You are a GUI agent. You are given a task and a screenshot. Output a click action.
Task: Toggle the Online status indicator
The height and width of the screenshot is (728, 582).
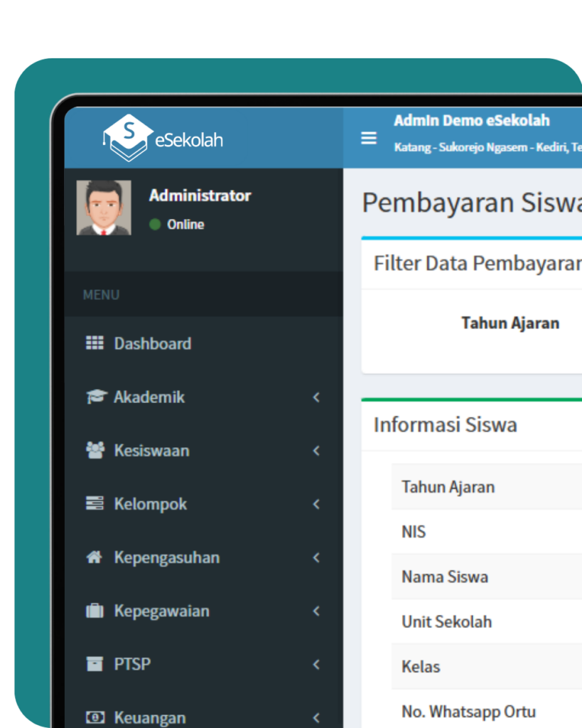(156, 224)
